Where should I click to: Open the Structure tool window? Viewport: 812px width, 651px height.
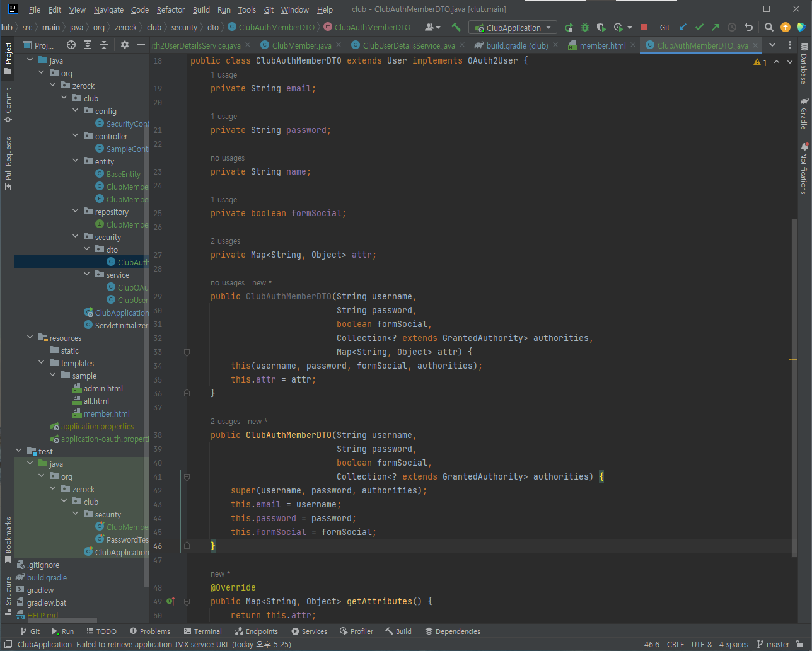[8, 596]
